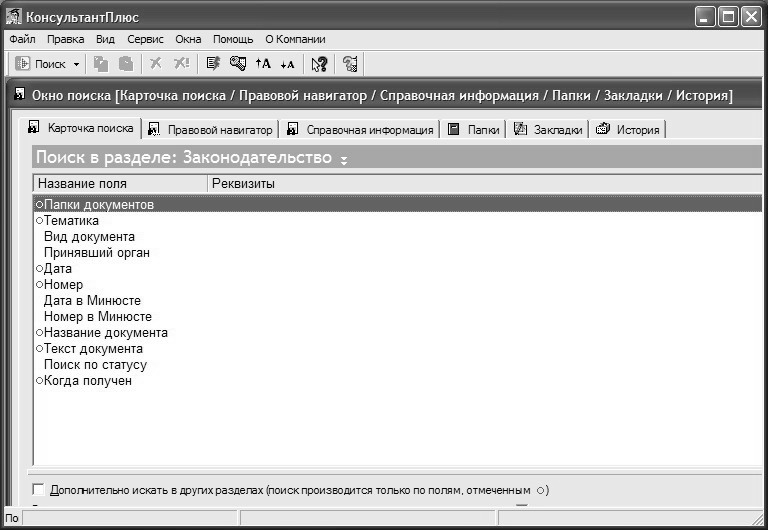Image resolution: width=768 pixels, height=530 pixels.
Task: Select the Папки документов field row
Action: [x=398, y=204]
